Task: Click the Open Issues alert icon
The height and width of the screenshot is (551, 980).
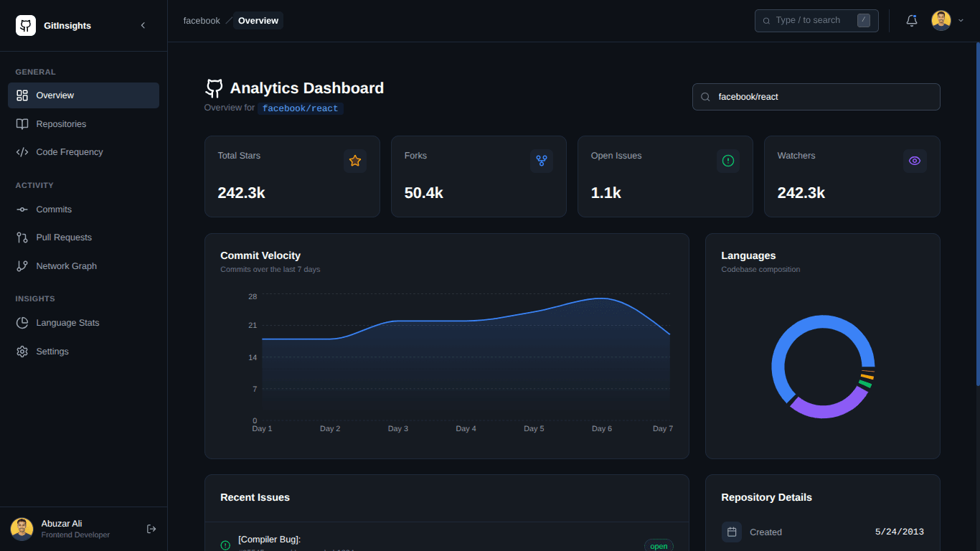Action: [x=728, y=161]
